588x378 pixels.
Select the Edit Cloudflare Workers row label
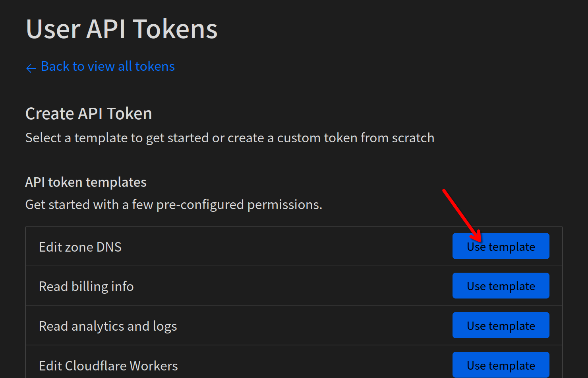point(108,366)
